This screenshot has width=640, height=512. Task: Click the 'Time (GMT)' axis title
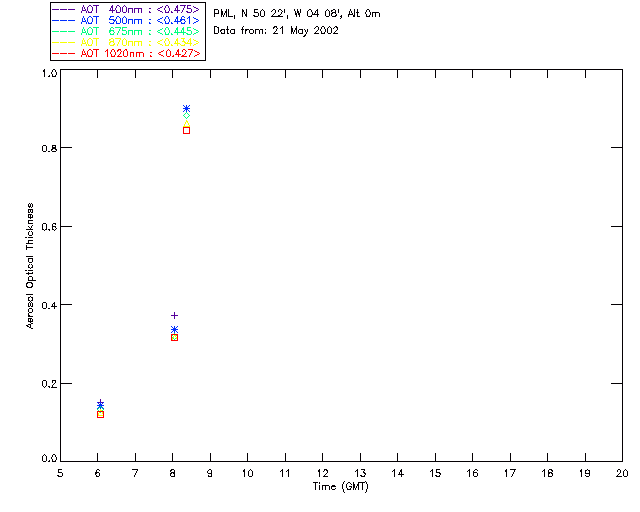click(x=341, y=487)
